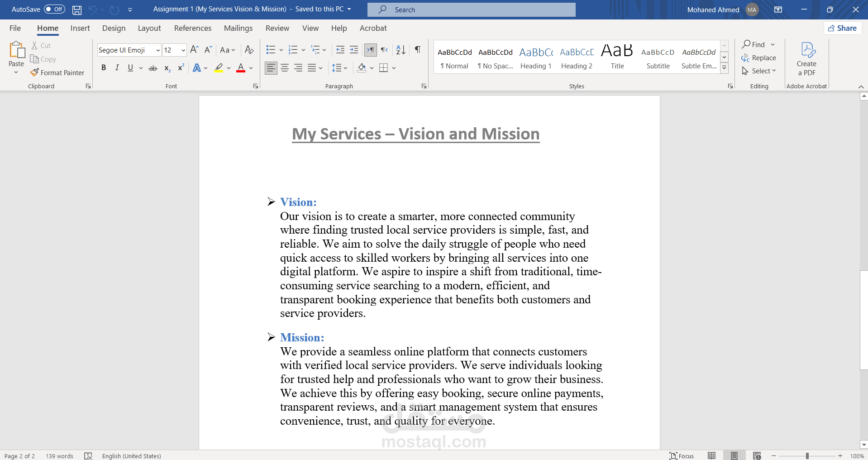Click the zoom slider handle
868x460 pixels.
[x=807, y=456]
